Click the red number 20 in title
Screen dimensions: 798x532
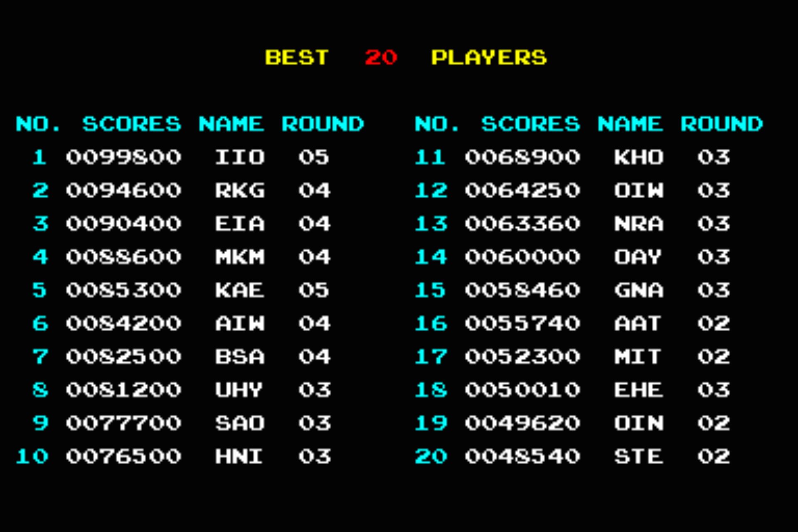tap(381, 57)
